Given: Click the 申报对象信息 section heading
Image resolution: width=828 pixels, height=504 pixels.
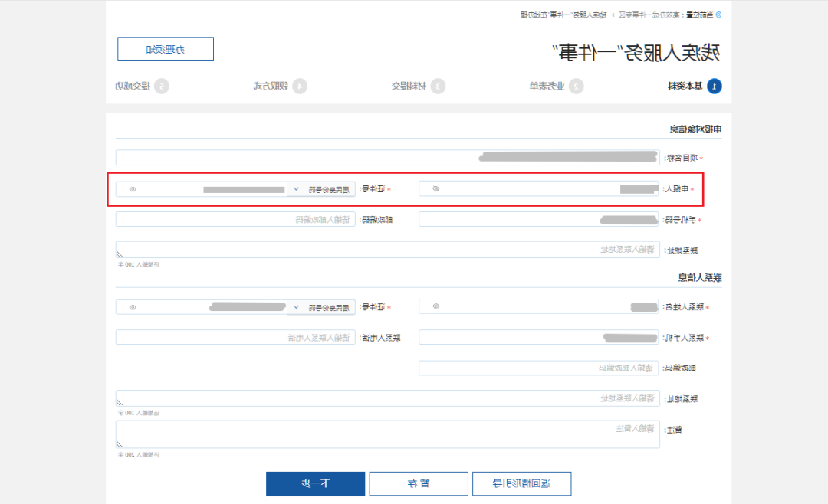Looking at the screenshot, I should pos(695,129).
